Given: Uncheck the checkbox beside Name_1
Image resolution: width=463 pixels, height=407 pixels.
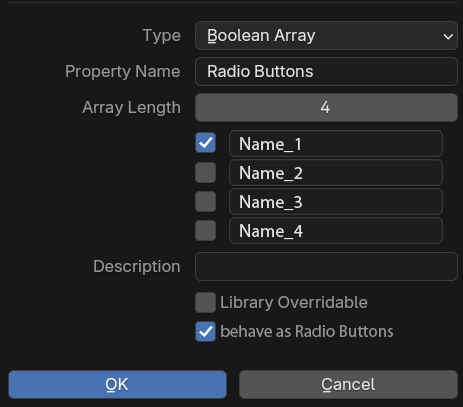Looking at the screenshot, I should click(x=205, y=143).
